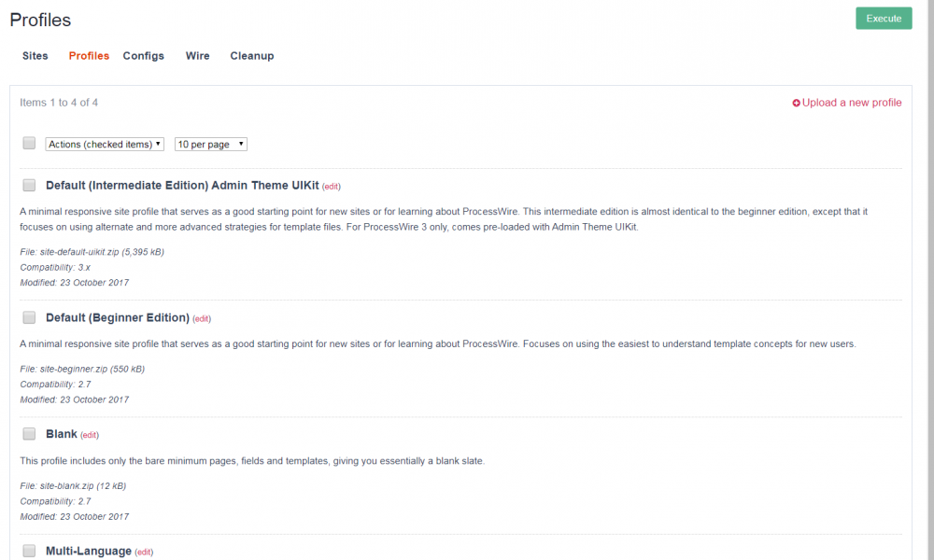Check the select-all checkbox above the list

point(29,144)
